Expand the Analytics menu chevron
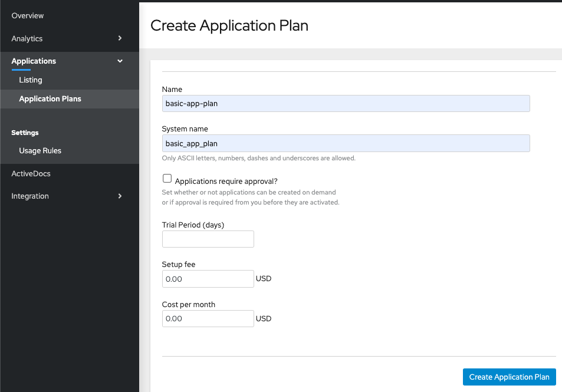This screenshot has width=562, height=392. point(120,38)
